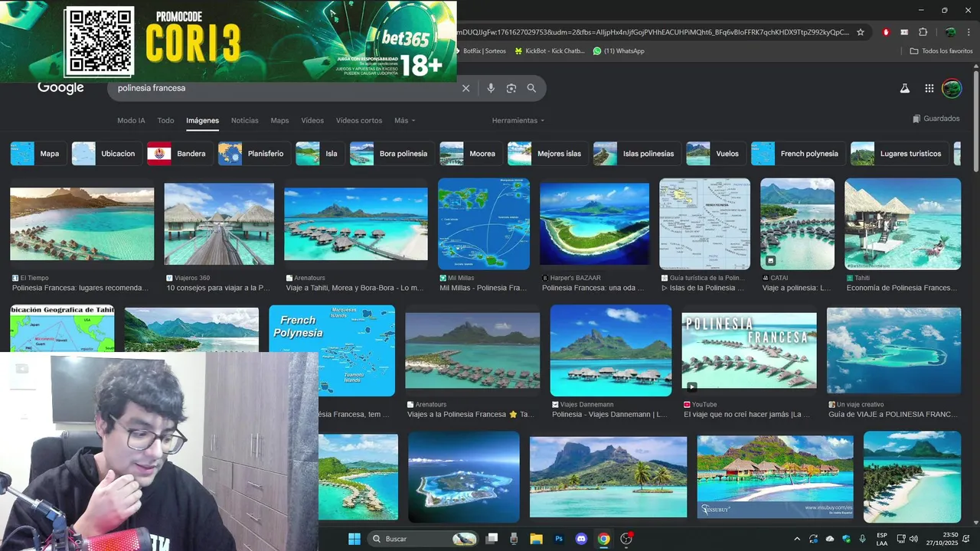Open the Chrome three-dot menu

click(x=967, y=32)
